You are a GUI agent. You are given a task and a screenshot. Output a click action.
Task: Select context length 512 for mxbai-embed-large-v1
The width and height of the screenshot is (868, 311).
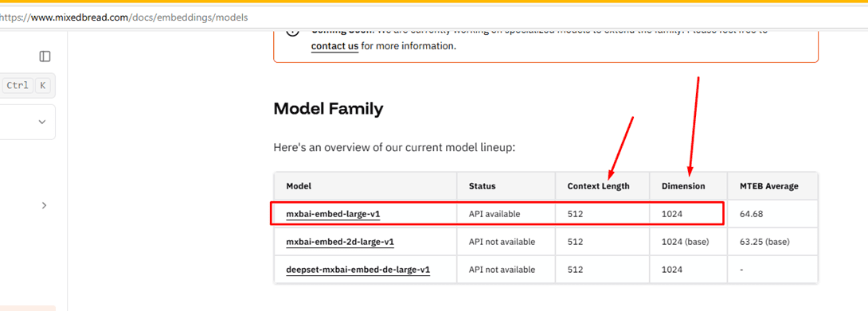pos(602,214)
